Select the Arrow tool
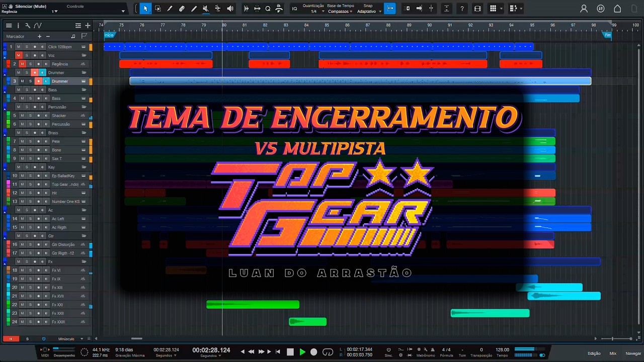This screenshot has width=644, height=362. pyautogui.click(x=145, y=9)
